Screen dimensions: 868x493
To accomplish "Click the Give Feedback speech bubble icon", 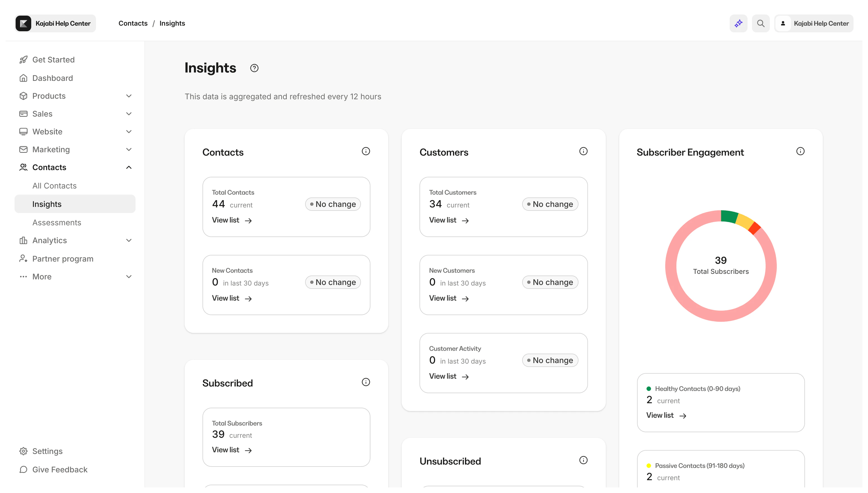I will coord(23,470).
